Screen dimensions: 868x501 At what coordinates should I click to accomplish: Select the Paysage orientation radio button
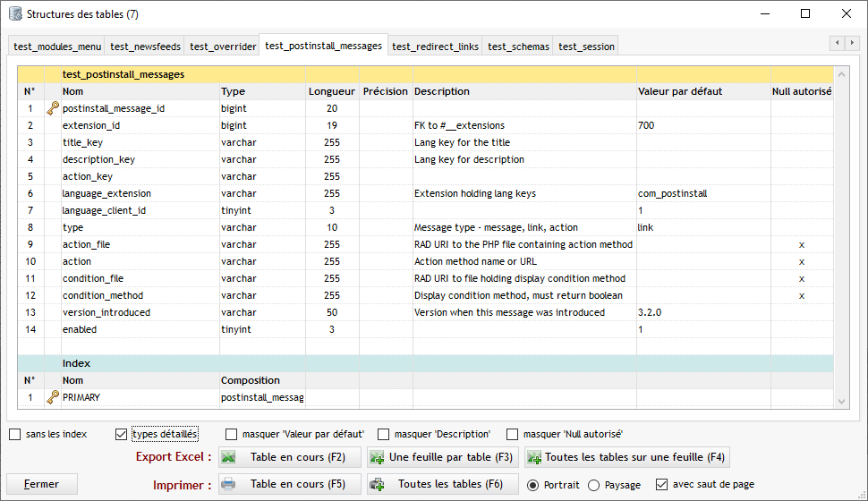coord(594,485)
